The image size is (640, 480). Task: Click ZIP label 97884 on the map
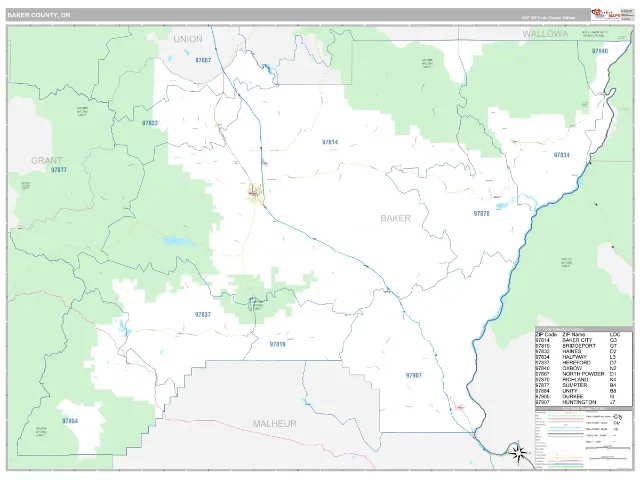pos(70,421)
